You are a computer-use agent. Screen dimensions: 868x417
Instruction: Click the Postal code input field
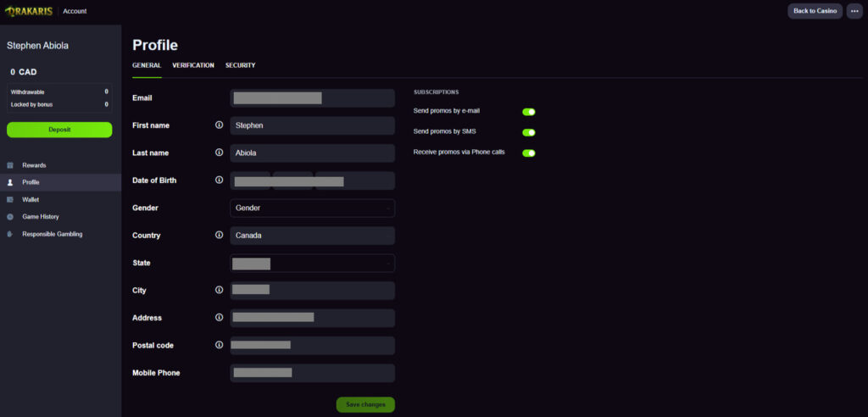pos(312,346)
